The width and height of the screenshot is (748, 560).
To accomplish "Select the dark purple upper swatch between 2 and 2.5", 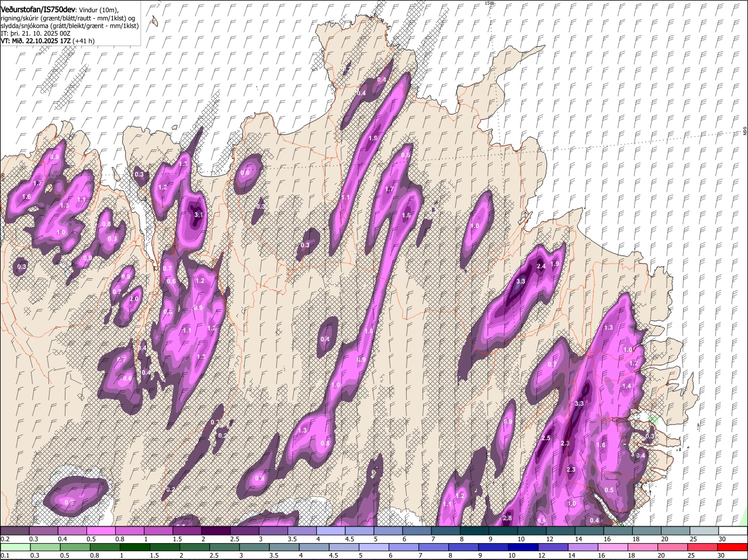I will point(216,530).
